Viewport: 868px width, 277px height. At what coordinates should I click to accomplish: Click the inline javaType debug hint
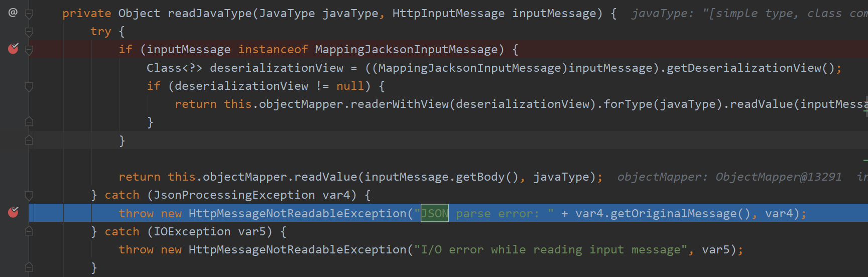tap(750, 14)
